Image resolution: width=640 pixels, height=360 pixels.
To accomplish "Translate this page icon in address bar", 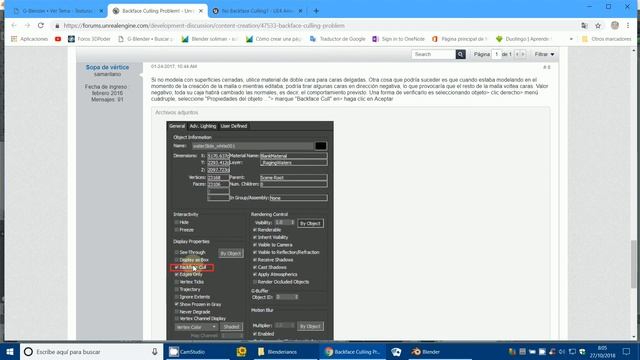I will tap(584, 25).
